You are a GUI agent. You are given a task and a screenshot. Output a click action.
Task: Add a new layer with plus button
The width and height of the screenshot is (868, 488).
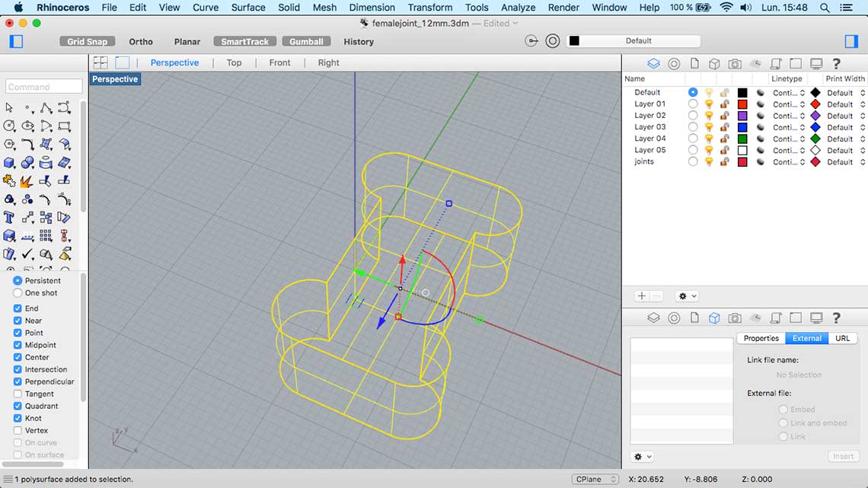point(642,297)
